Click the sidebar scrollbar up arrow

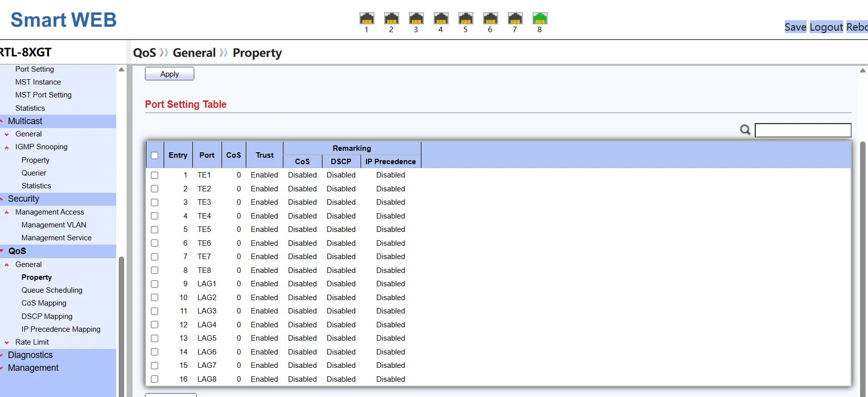pos(121,70)
